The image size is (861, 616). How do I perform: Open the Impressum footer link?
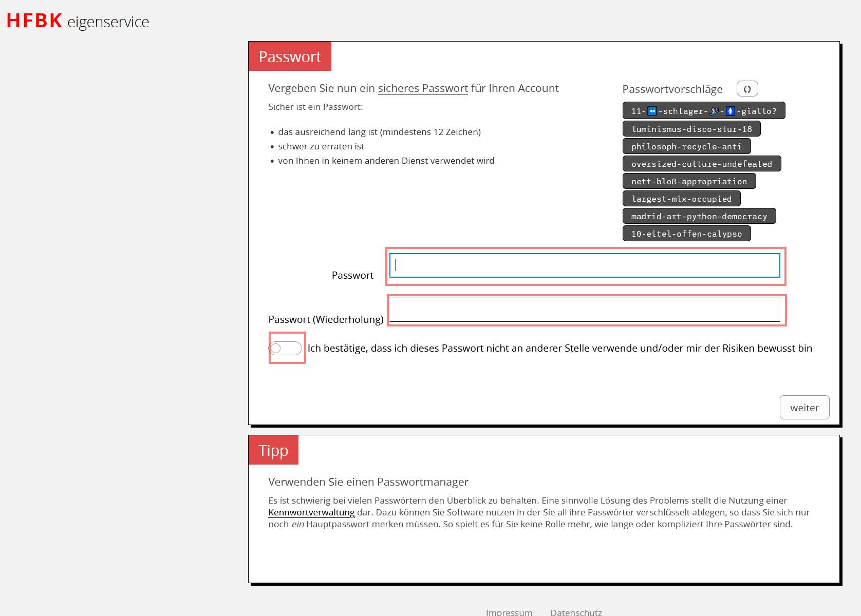[x=509, y=612]
